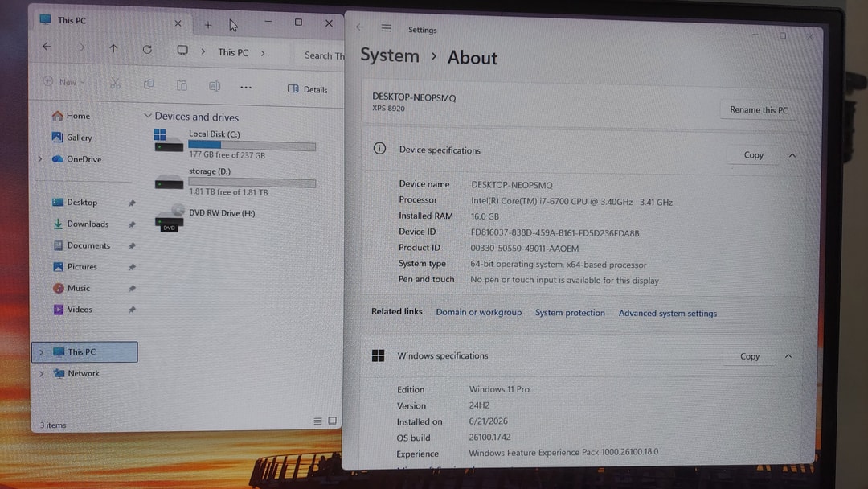Toggle the Details pane button
This screenshot has height=489, width=868.
(308, 89)
